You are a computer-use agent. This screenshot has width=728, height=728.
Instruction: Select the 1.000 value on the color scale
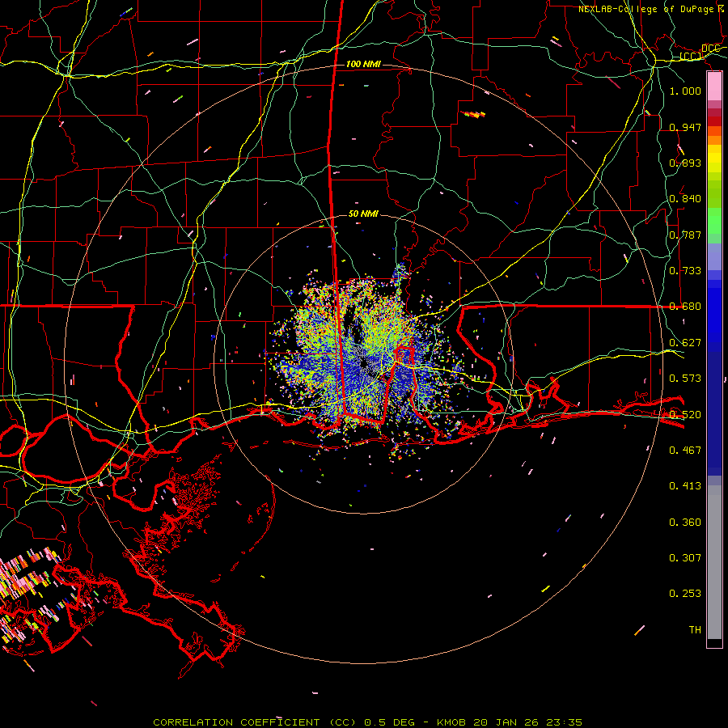(x=685, y=91)
